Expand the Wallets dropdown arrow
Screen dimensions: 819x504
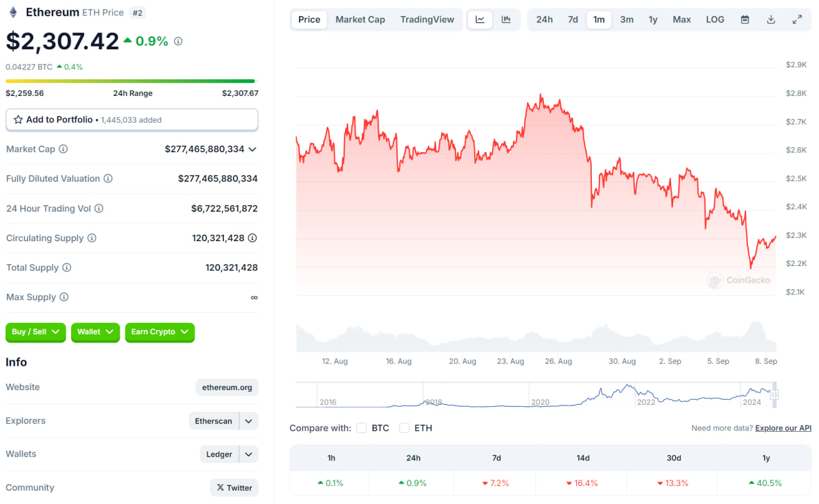(x=249, y=454)
